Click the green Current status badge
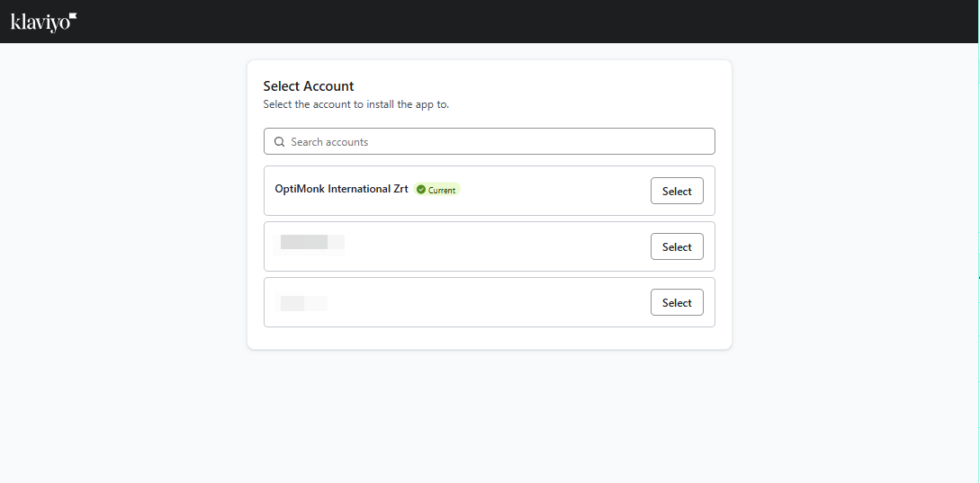Screen dimensions: 980x483 pos(436,190)
